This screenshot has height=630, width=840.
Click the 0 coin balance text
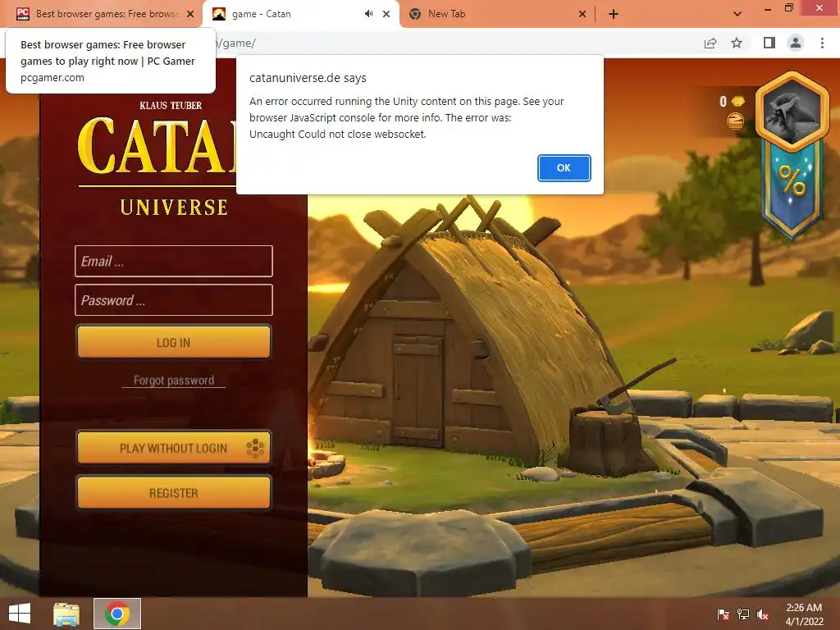coord(723,101)
